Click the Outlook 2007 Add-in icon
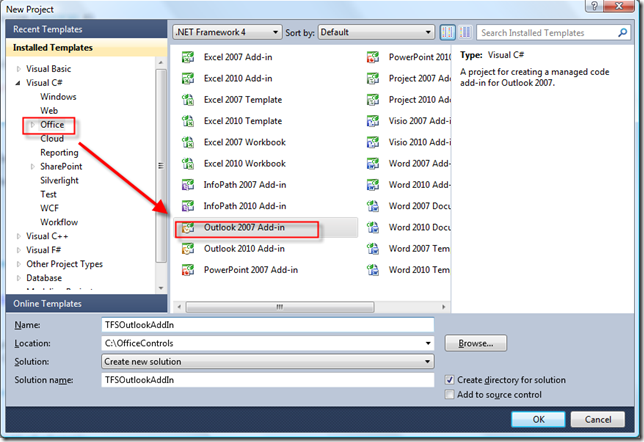Viewport: 644px width, 442px height. (x=188, y=228)
